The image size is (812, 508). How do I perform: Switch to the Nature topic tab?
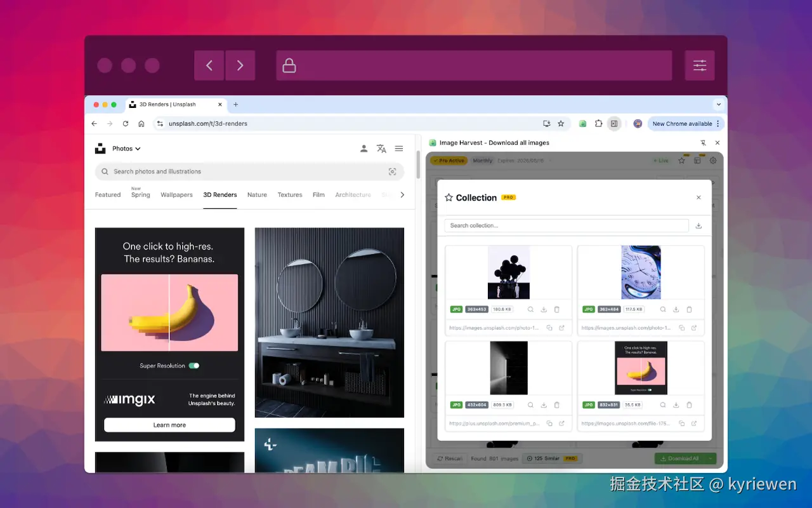[x=257, y=195]
